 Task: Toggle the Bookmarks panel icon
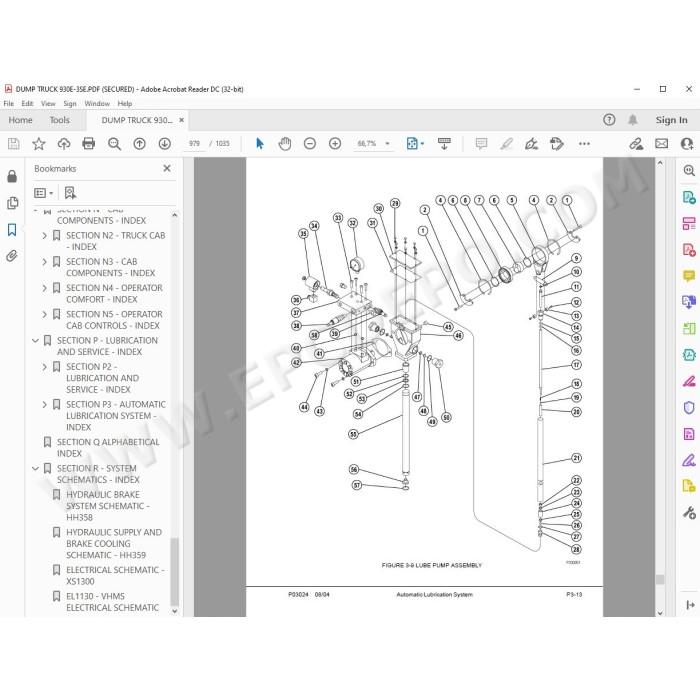tap(12, 230)
